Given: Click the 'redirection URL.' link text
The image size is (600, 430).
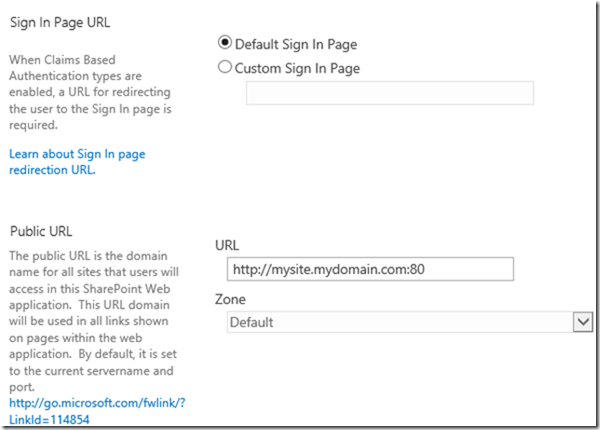Looking at the screenshot, I should (x=53, y=169).
